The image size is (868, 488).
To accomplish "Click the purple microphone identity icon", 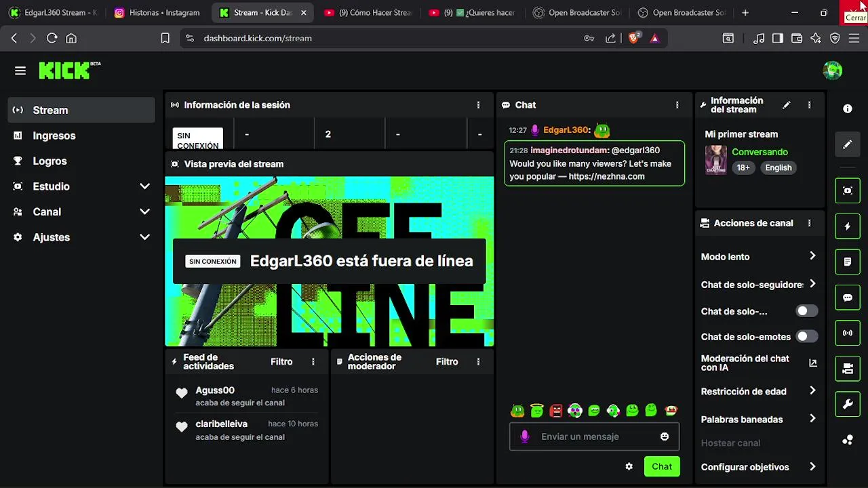I will [524, 436].
